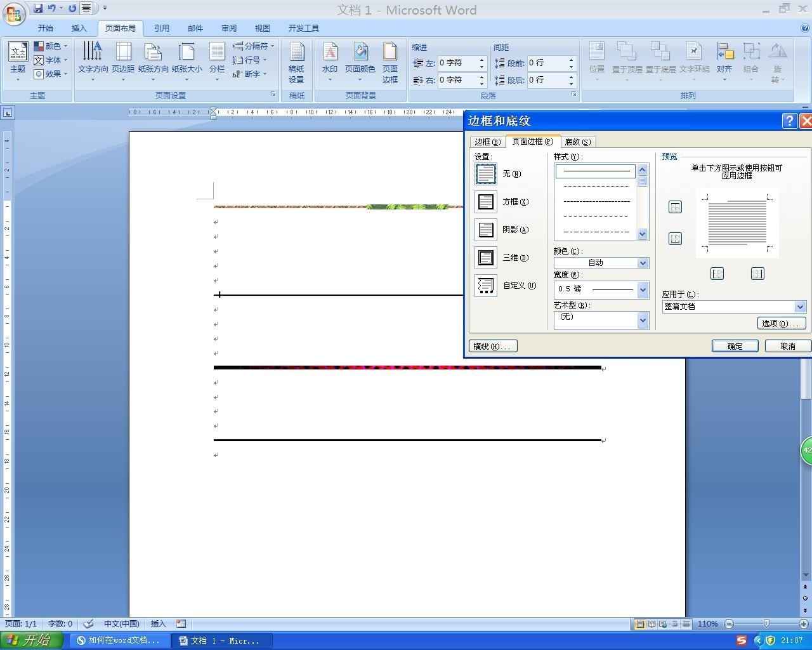Switch to print layout view
Viewport: 812px width, 650px height.
coord(640,624)
